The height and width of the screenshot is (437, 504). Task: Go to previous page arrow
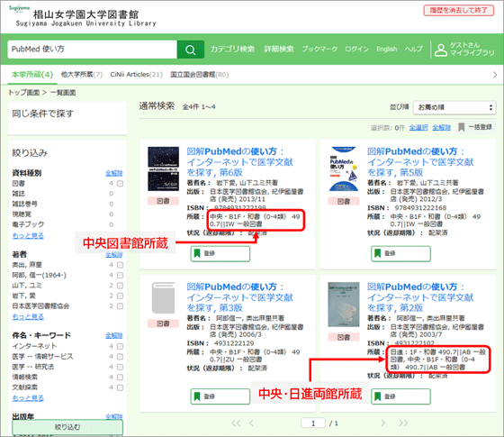[251, 423]
